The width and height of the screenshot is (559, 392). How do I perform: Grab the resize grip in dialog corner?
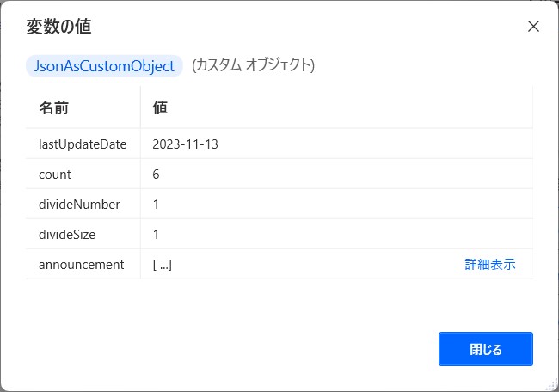pos(551,385)
